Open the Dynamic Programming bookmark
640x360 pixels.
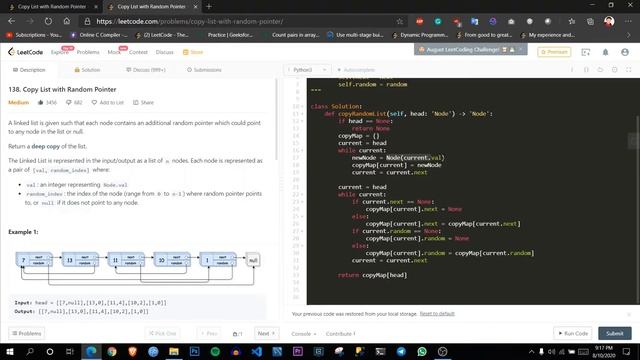point(420,35)
